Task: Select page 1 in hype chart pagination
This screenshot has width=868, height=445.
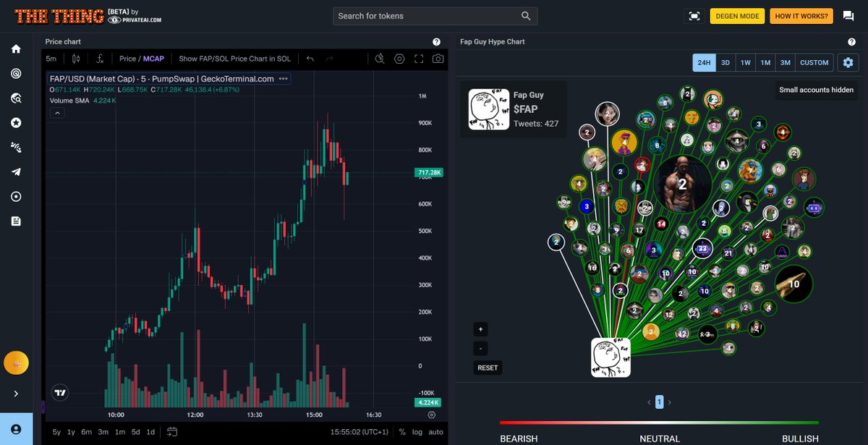Action: (659, 402)
